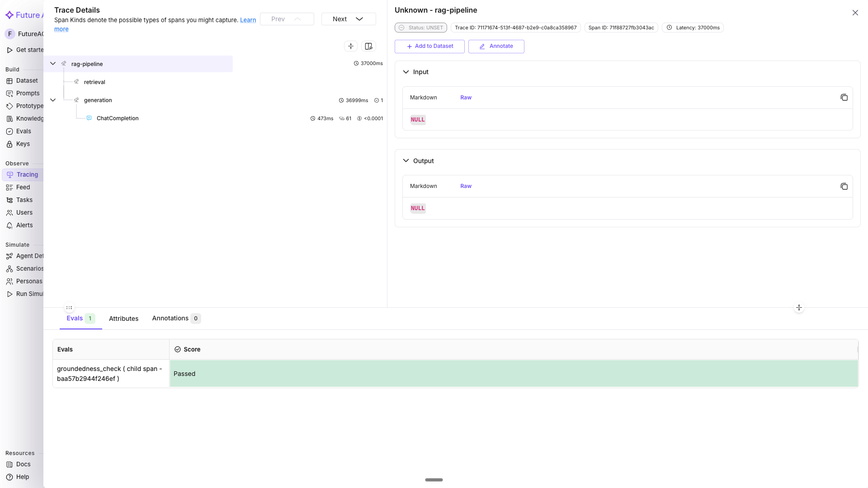Click the Evals icon under Build
Viewport: 868px width, 488px height.
click(x=10, y=131)
